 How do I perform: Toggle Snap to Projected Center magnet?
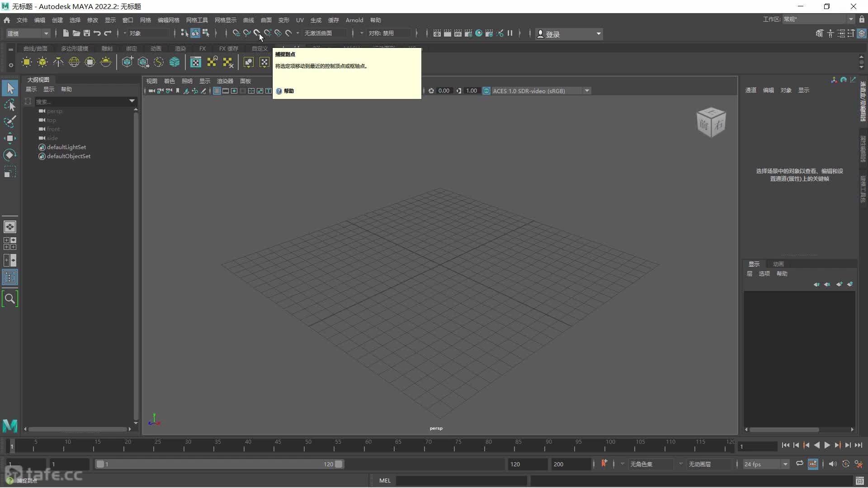click(267, 33)
